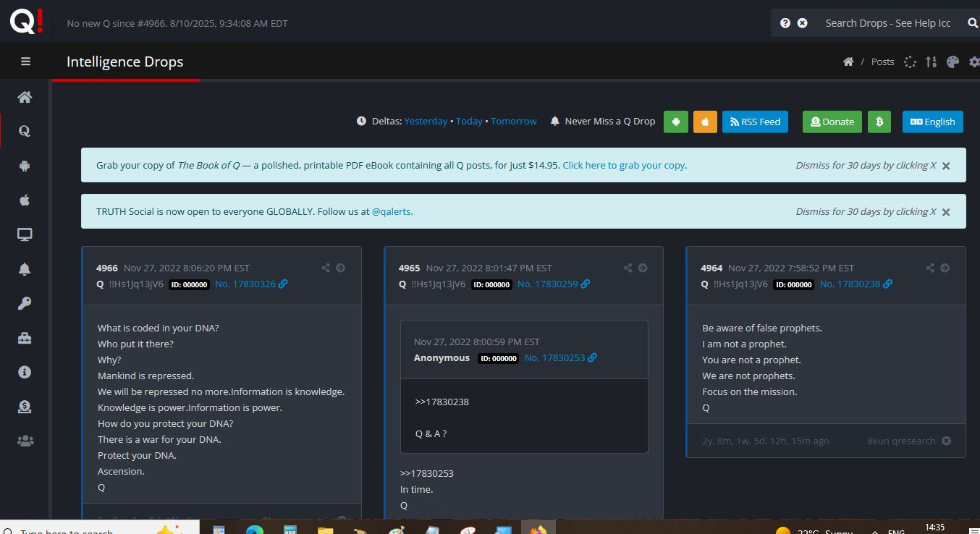Click the sort order icon in header
The image size is (980, 534).
pyautogui.click(x=932, y=62)
